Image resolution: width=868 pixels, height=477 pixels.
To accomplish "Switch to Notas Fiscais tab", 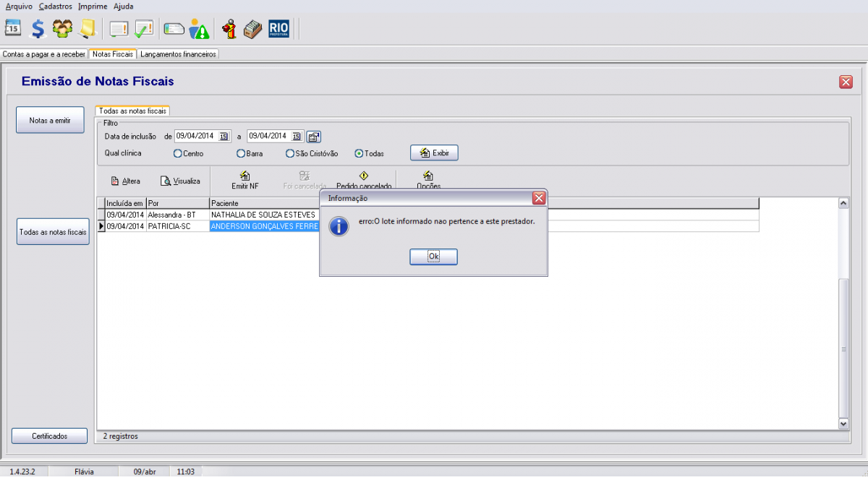I will point(113,54).
